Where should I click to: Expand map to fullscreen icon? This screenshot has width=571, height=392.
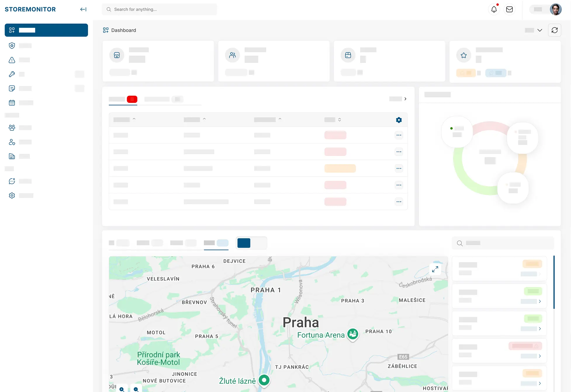(x=435, y=269)
